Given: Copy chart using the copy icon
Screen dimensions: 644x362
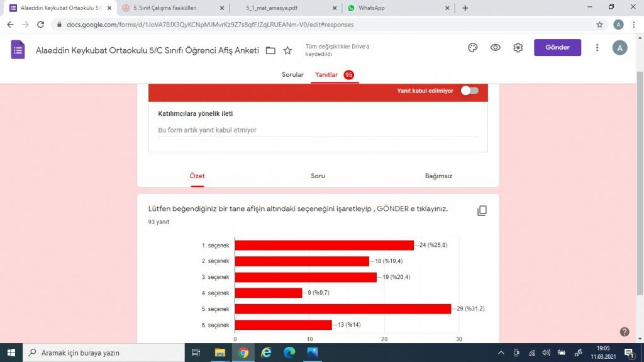Looking at the screenshot, I should [x=482, y=210].
